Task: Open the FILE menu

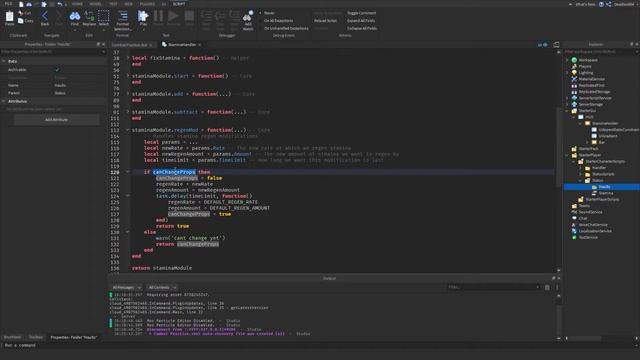Action: (8, 4)
